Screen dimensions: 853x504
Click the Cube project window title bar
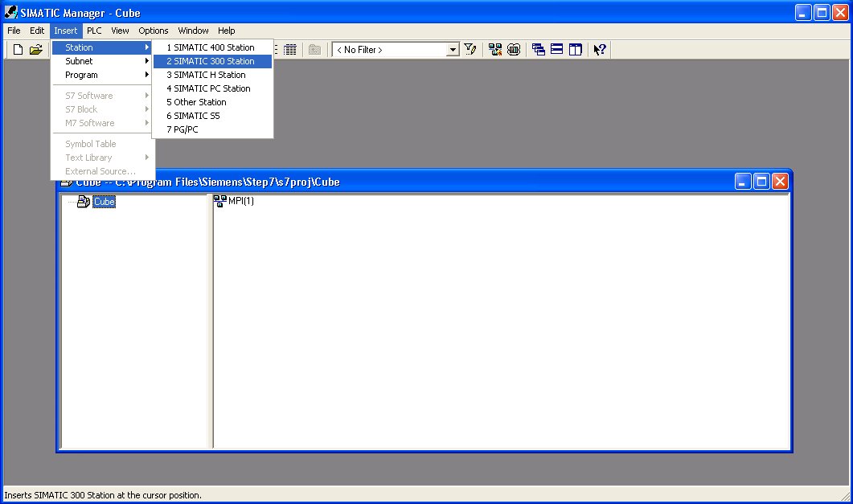click(424, 182)
